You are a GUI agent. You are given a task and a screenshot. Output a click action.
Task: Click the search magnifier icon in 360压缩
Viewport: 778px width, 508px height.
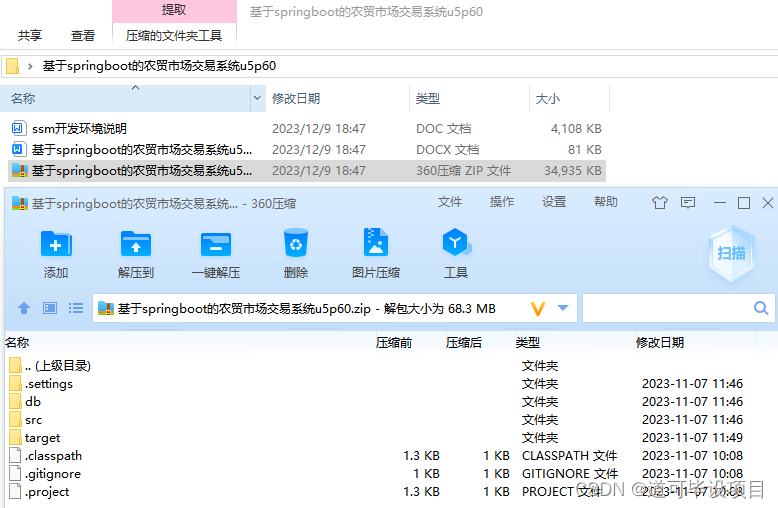(x=761, y=308)
